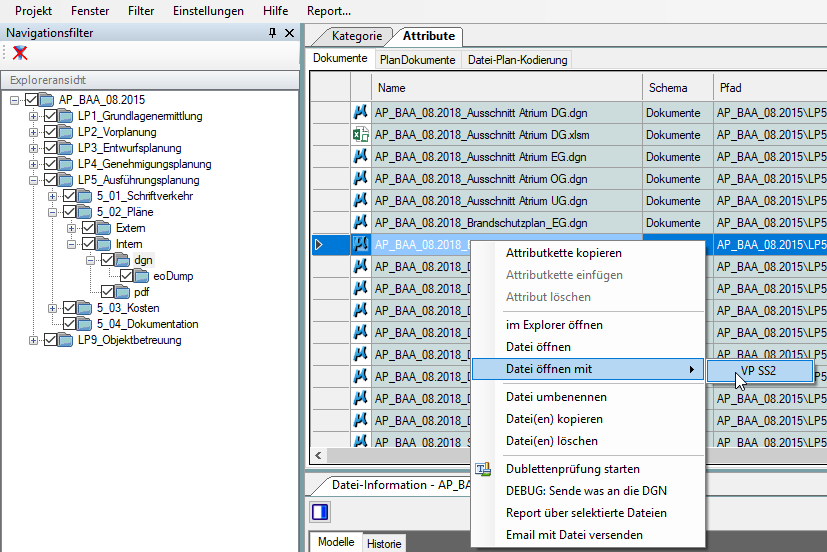Pin the Navigationsfilter panel
Screen dimensions: 827x552
272,33
